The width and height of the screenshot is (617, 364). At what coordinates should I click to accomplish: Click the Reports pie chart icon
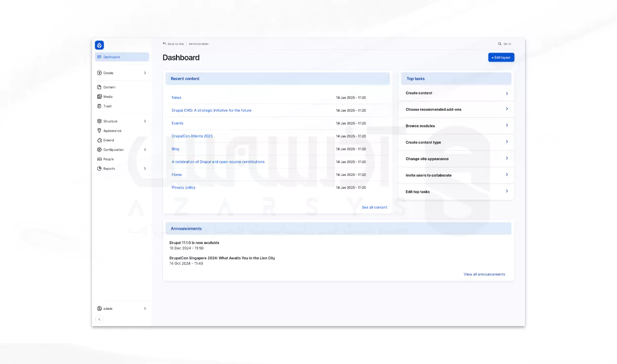(x=99, y=168)
